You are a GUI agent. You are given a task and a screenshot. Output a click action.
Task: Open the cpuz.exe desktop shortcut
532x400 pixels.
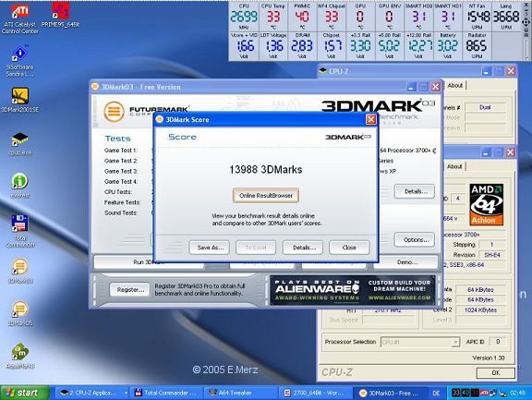[20, 144]
